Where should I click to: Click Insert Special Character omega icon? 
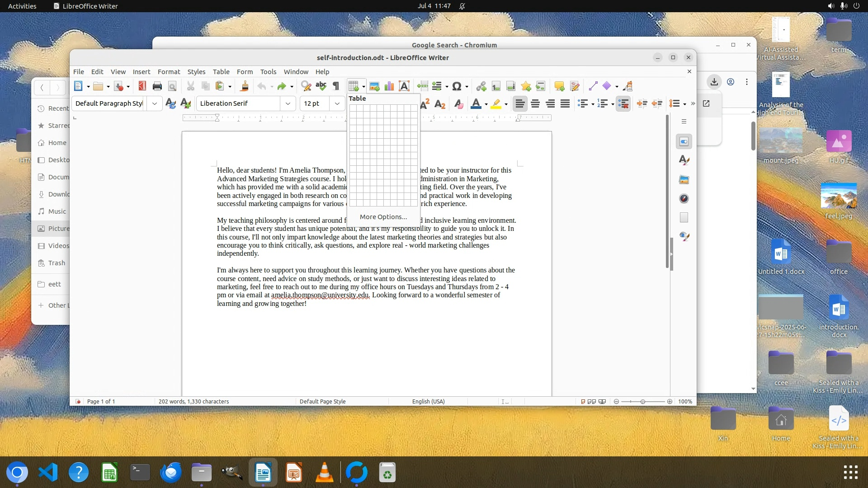tap(457, 86)
